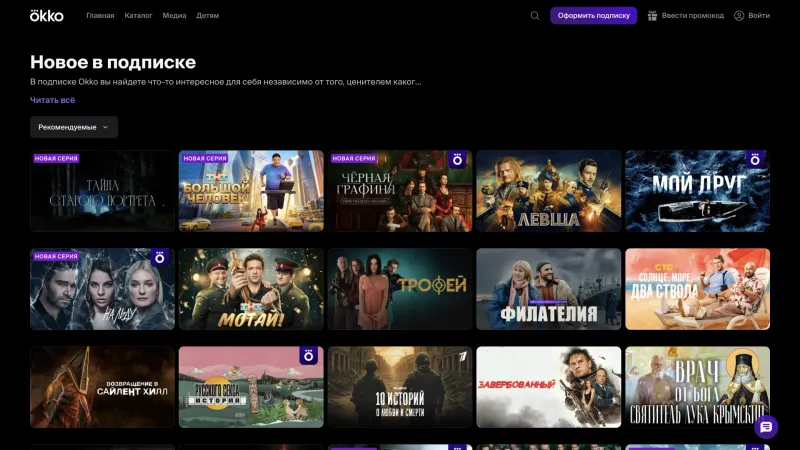Click the Okko badge on Мой друг
This screenshot has height=450, width=800.
point(755,159)
